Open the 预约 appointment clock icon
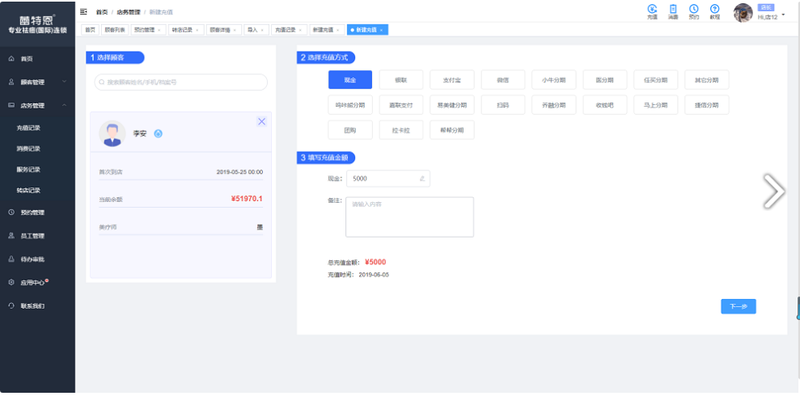Image resolution: width=800 pixels, height=396 pixels. [x=694, y=9]
